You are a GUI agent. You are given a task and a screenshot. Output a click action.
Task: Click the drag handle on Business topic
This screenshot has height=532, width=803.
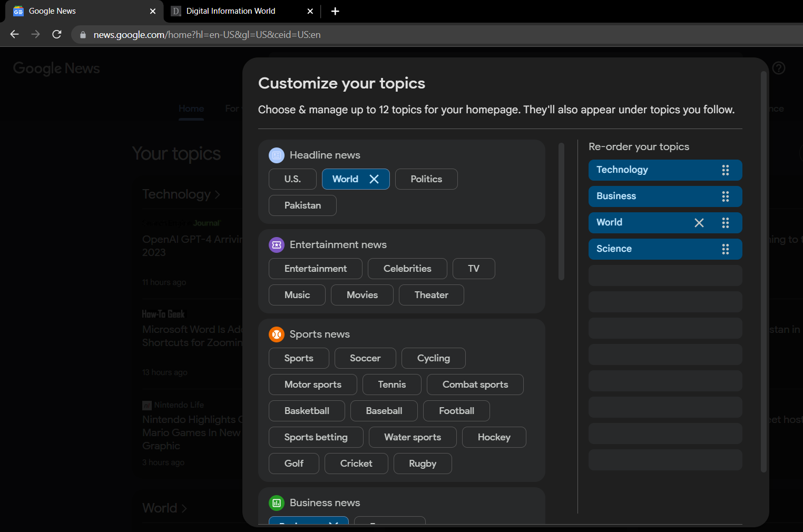tap(726, 196)
